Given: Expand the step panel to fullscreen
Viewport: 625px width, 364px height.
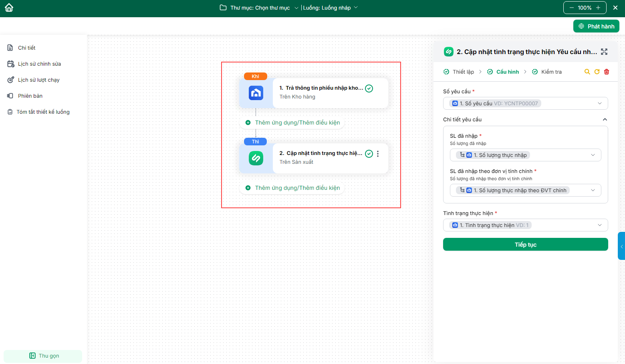Looking at the screenshot, I should click(604, 52).
